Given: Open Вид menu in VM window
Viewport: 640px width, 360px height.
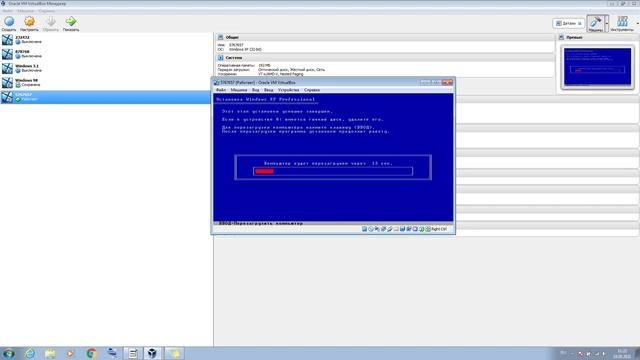Looking at the screenshot, I should [256, 90].
